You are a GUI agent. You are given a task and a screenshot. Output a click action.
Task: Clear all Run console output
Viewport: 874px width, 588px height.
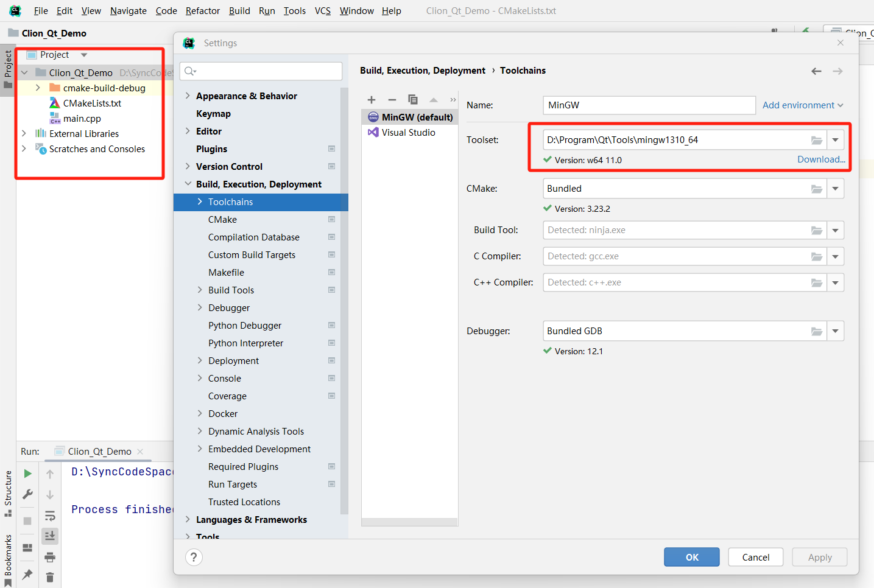(x=50, y=577)
